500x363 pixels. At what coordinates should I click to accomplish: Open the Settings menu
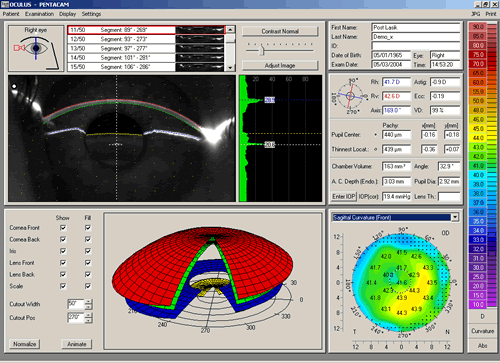[x=91, y=14]
